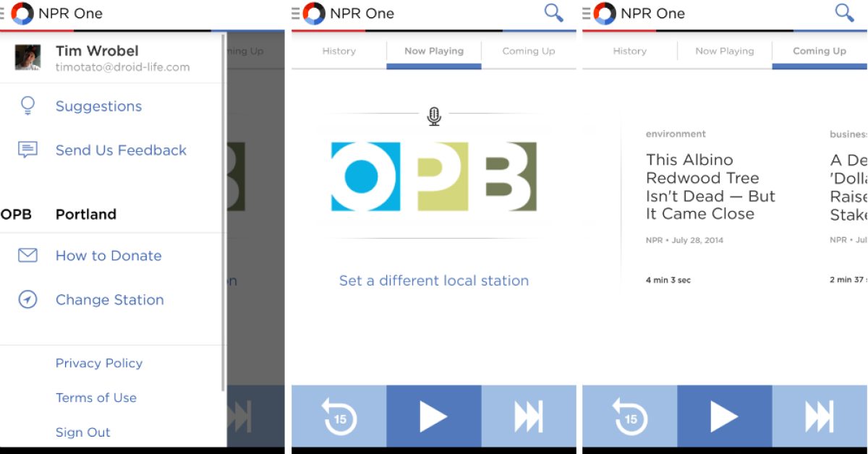Select History tab in right screen
The width and height of the screenshot is (868, 454).
click(x=629, y=51)
